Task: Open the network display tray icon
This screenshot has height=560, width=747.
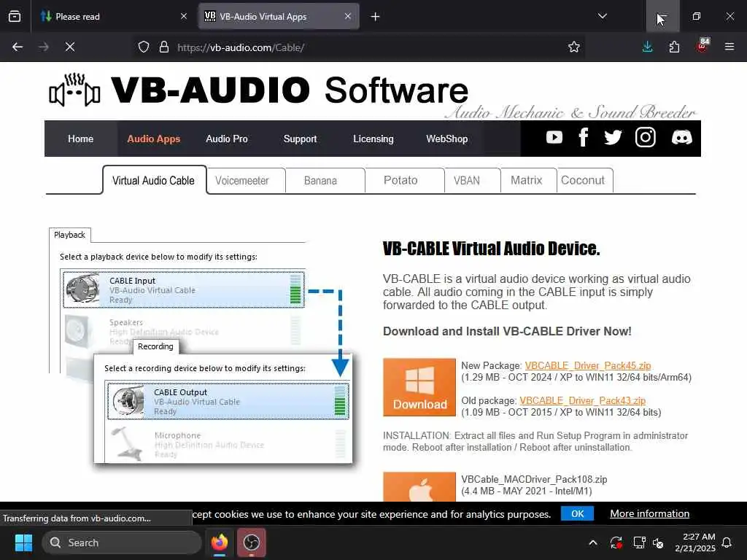Action: [639, 542]
